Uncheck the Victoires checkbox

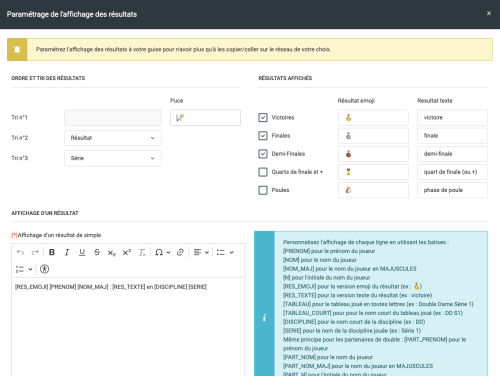tap(263, 117)
